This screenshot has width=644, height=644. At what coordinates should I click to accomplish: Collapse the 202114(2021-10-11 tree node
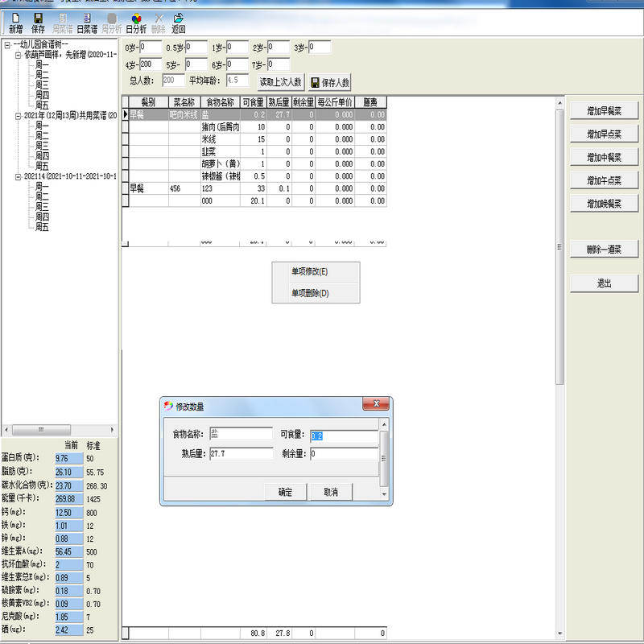[x=18, y=177]
